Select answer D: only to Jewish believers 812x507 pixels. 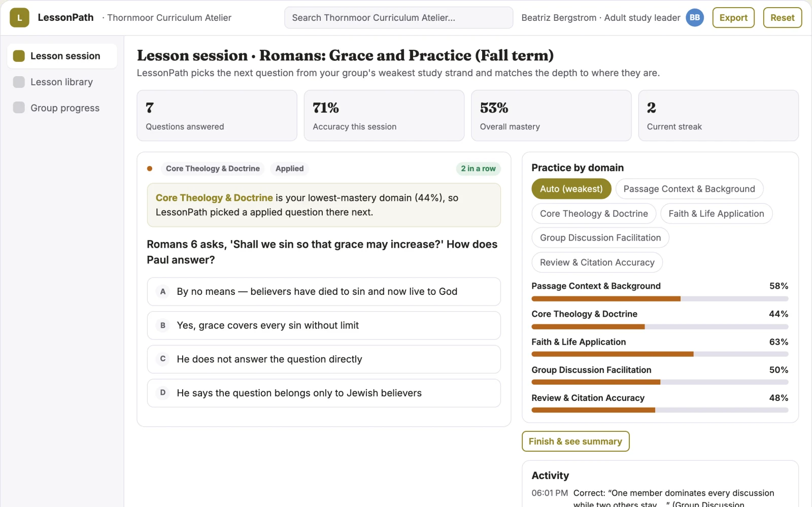click(324, 393)
